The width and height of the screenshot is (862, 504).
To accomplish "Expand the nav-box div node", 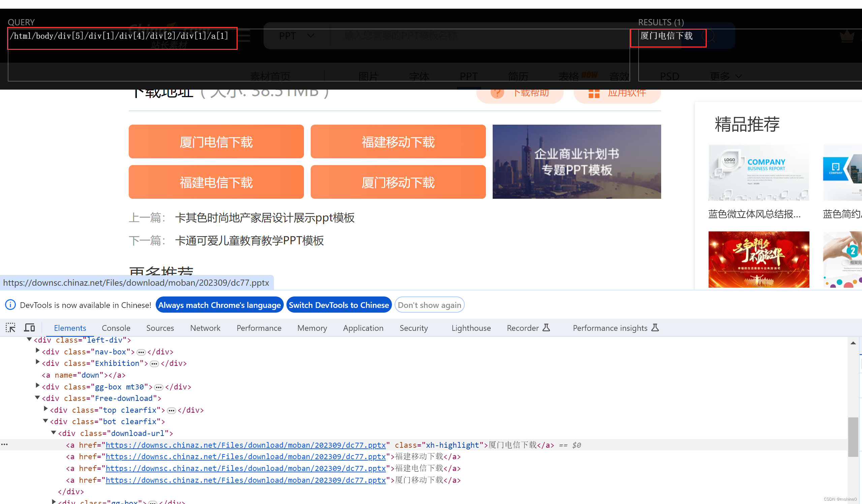I will pos(38,350).
